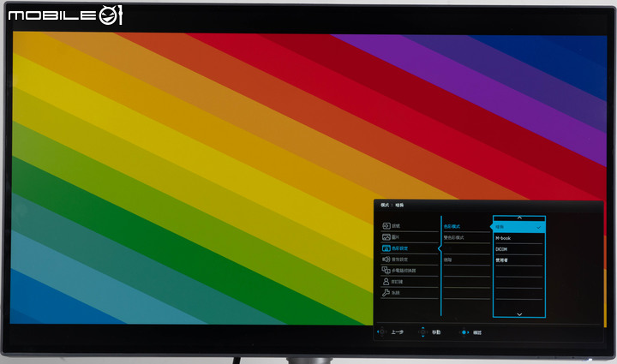Open the audio settings speaker icon

[x=386, y=259]
